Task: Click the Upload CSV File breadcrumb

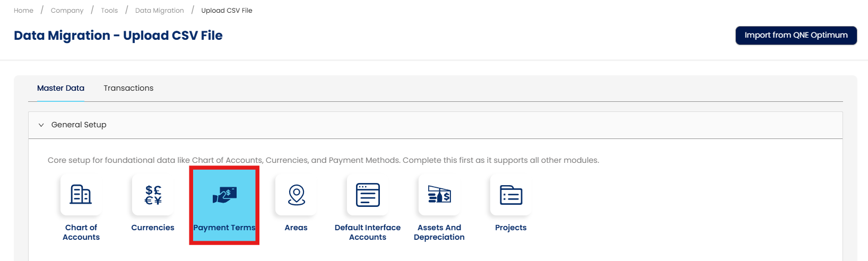Action: (x=227, y=11)
